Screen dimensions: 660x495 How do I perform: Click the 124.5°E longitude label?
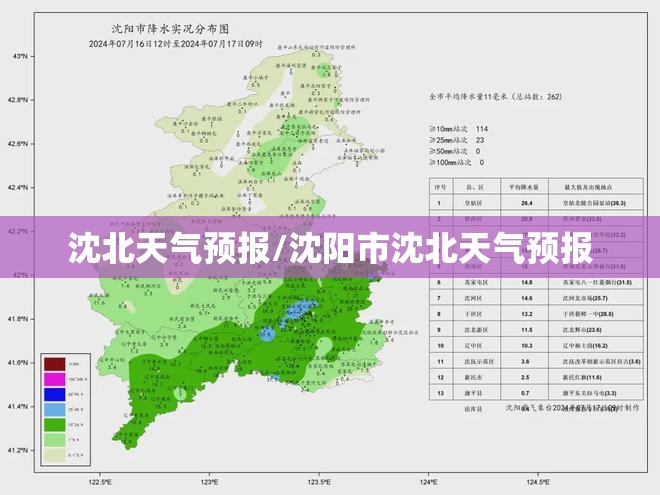[x=538, y=482]
